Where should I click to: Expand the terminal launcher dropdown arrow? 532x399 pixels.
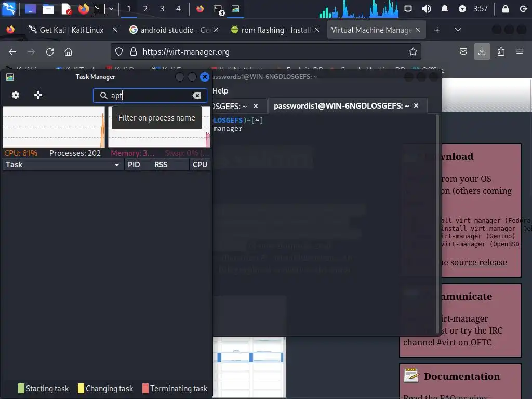[x=111, y=9]
